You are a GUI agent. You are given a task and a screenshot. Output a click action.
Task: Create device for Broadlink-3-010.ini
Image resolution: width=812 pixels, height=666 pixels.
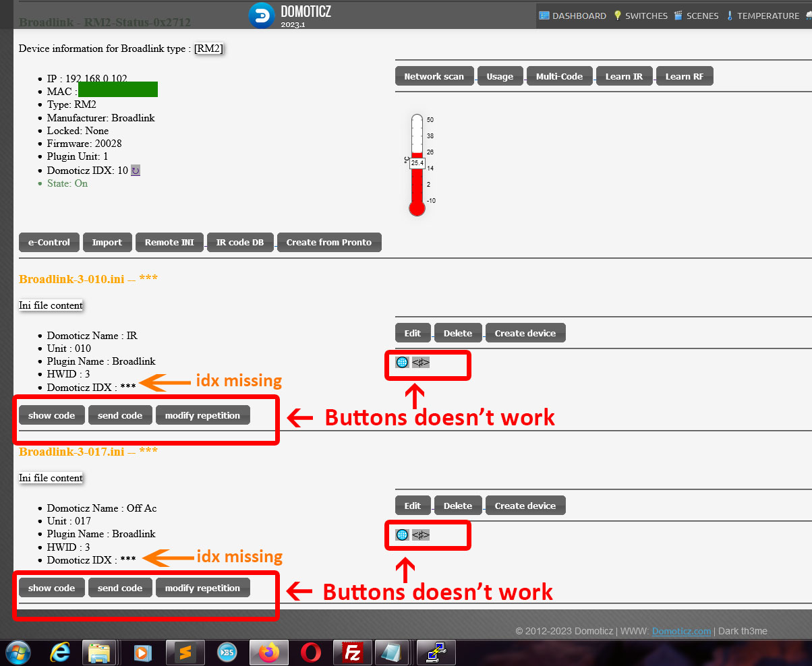[525, 333]
